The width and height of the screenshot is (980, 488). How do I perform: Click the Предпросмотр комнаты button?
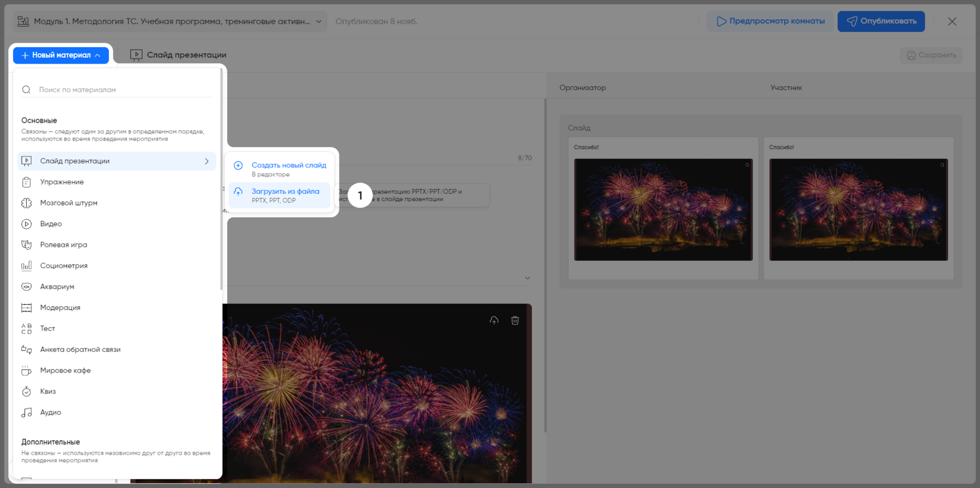(770, 22)
